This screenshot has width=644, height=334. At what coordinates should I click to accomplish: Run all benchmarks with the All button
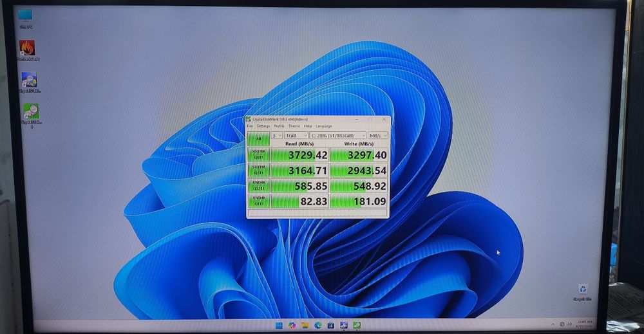tap(258, 139)
